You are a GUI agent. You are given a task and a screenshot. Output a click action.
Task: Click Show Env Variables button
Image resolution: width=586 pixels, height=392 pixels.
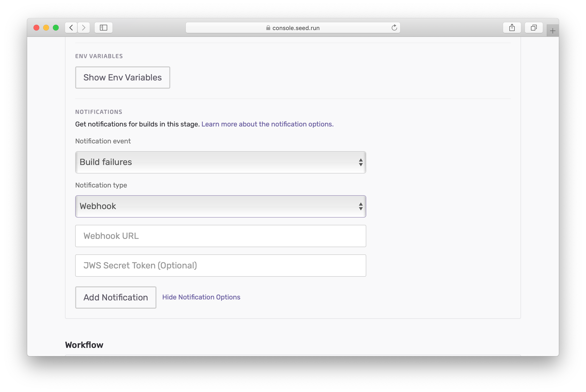tap(123, 78)
